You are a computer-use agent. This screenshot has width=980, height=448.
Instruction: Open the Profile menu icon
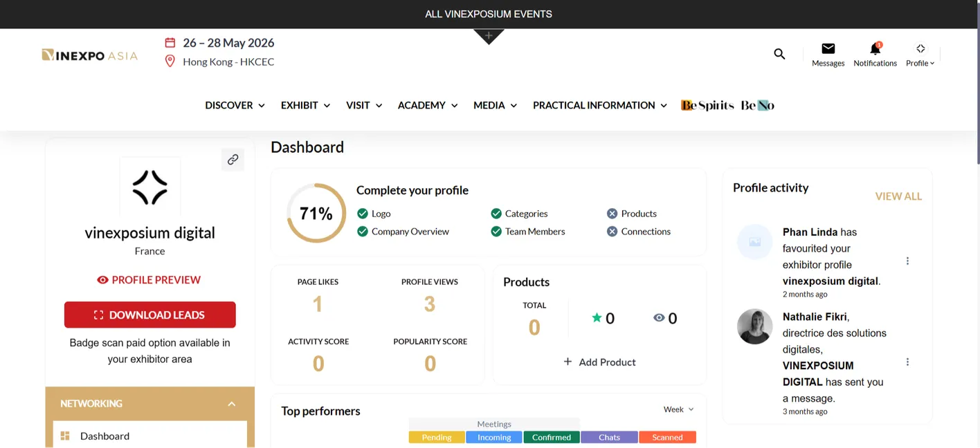click(920, 48)
